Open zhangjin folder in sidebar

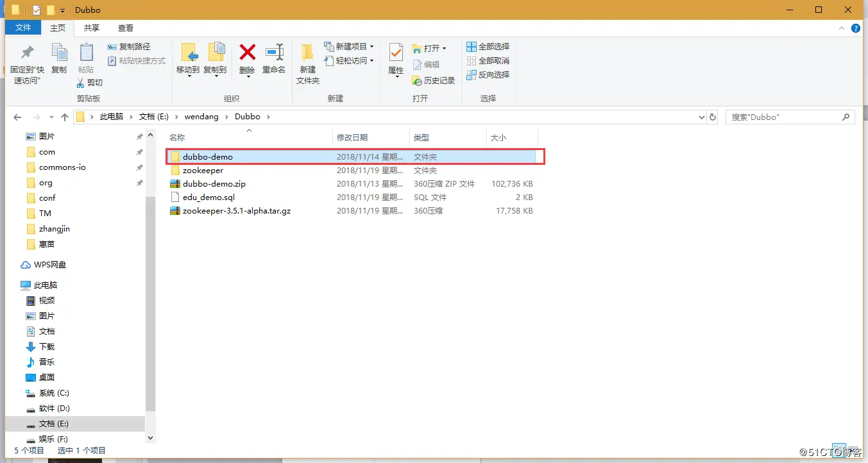55,229
